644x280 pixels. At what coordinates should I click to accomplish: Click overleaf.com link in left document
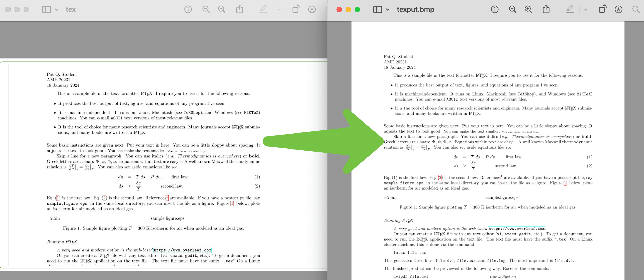click(182, 250)
